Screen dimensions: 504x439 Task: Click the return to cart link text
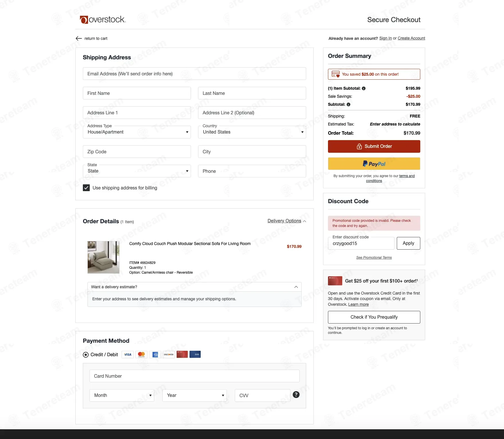coord(96,38)
